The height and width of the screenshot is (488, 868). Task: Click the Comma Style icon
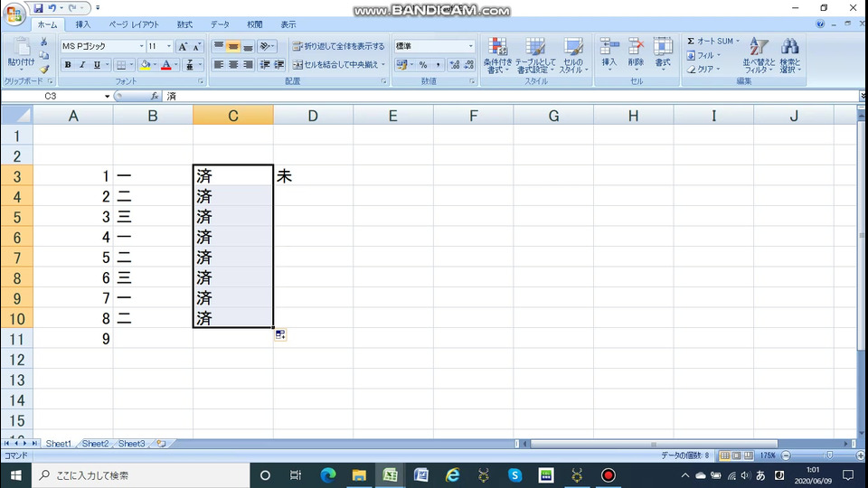tap(438, 65)
